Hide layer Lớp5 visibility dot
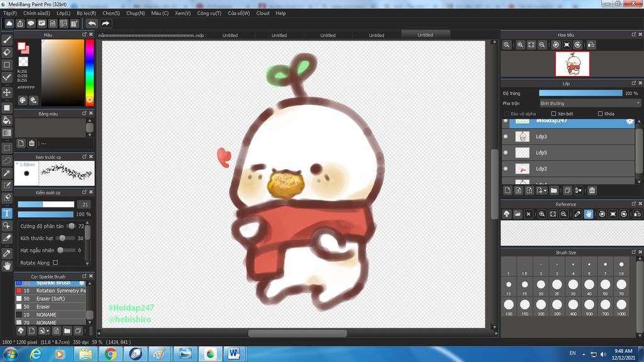Viewport: 644px width, 362px height. pyautogui.click(x=506, y=153)
